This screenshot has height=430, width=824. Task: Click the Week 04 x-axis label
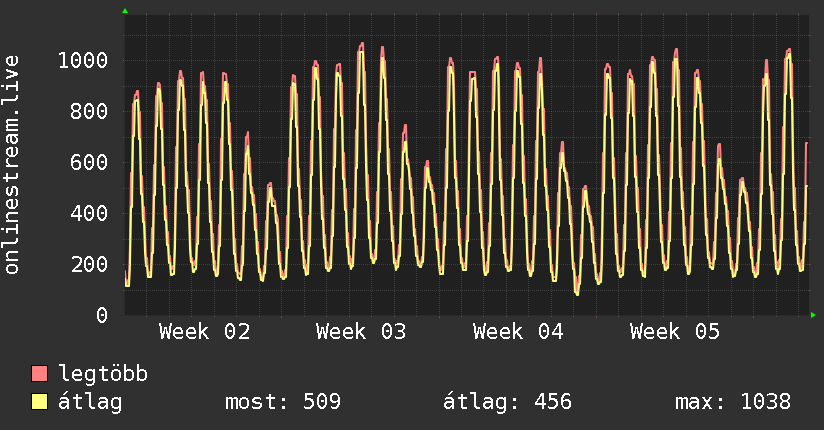pyautogui.click(x=518, y=332)
